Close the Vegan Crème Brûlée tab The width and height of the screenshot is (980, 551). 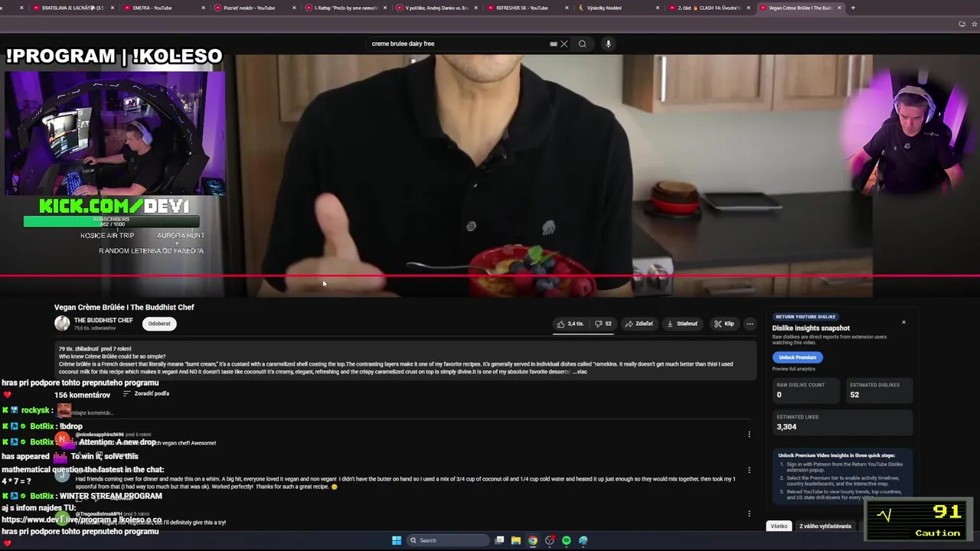click(x=840, y=8)
